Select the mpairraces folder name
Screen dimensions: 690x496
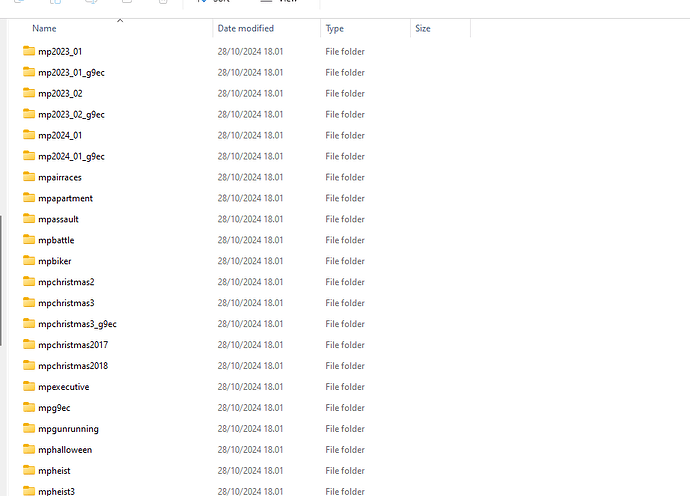60,177
